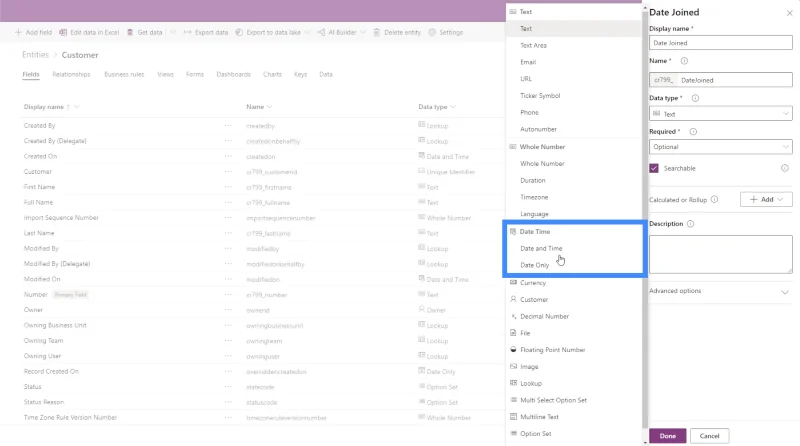Viewport: 800px width, 446px height.
Task: Click the Add field plus icon
Action: point(18,32)
